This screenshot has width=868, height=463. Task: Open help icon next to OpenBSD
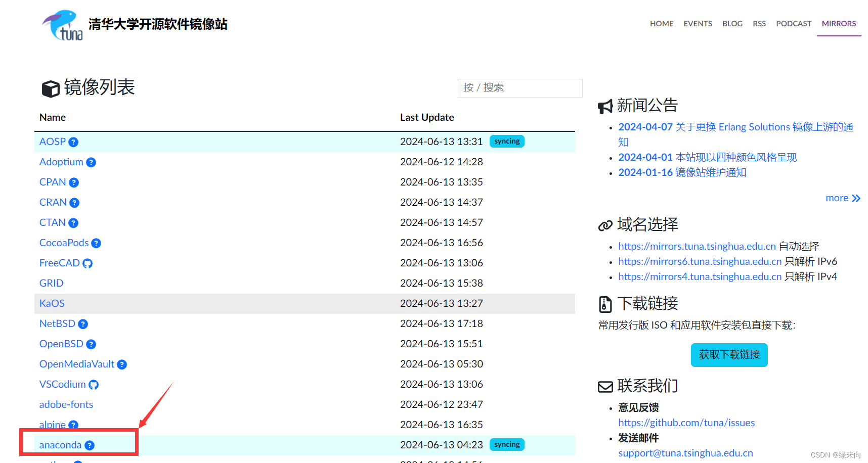pyautogui.click(x=91, y=344)
